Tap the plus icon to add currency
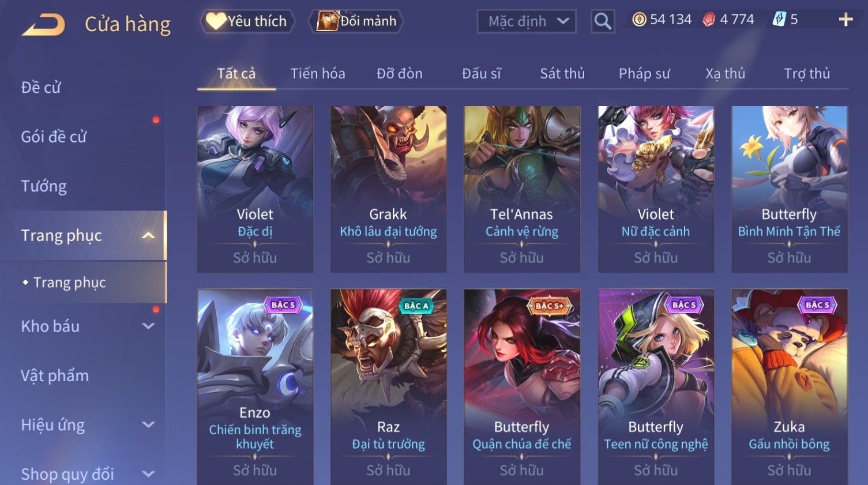Viewport: 868px width, 485px height. click(x=846, y=20)
